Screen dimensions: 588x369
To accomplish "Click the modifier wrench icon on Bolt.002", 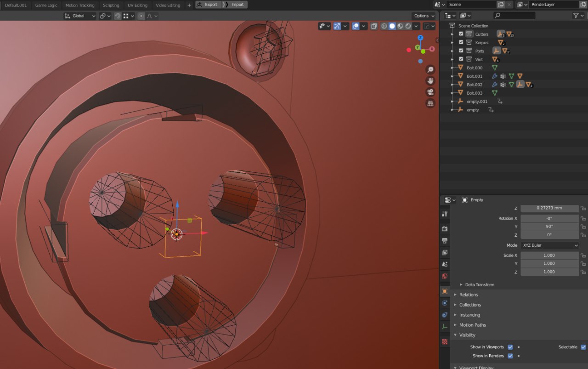I will (x=495, y=85).
